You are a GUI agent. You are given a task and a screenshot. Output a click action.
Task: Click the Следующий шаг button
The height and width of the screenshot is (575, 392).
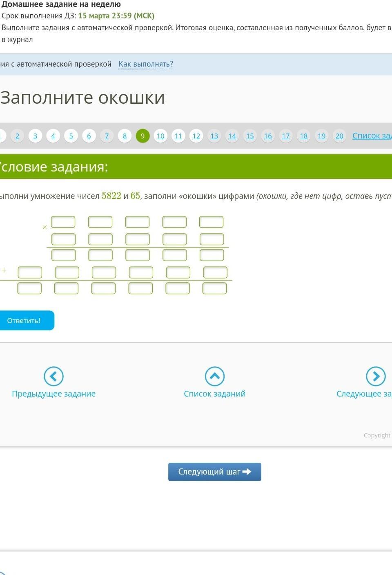pos(215,472)
